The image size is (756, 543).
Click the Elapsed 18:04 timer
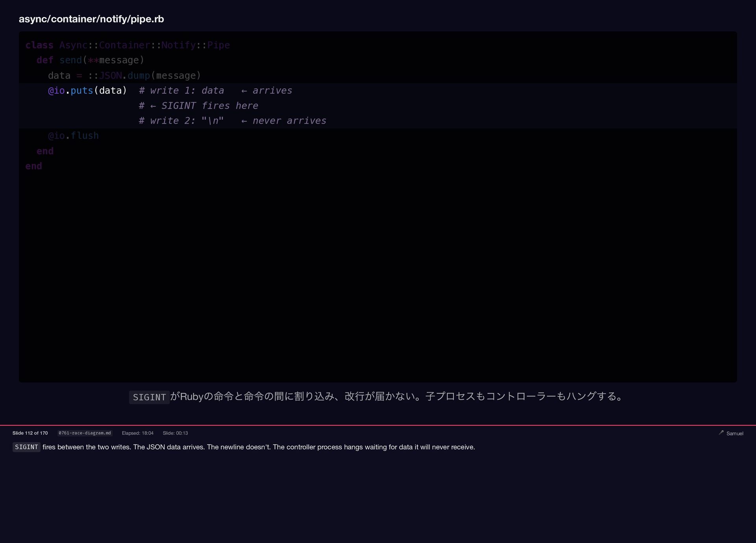(137, 433)
